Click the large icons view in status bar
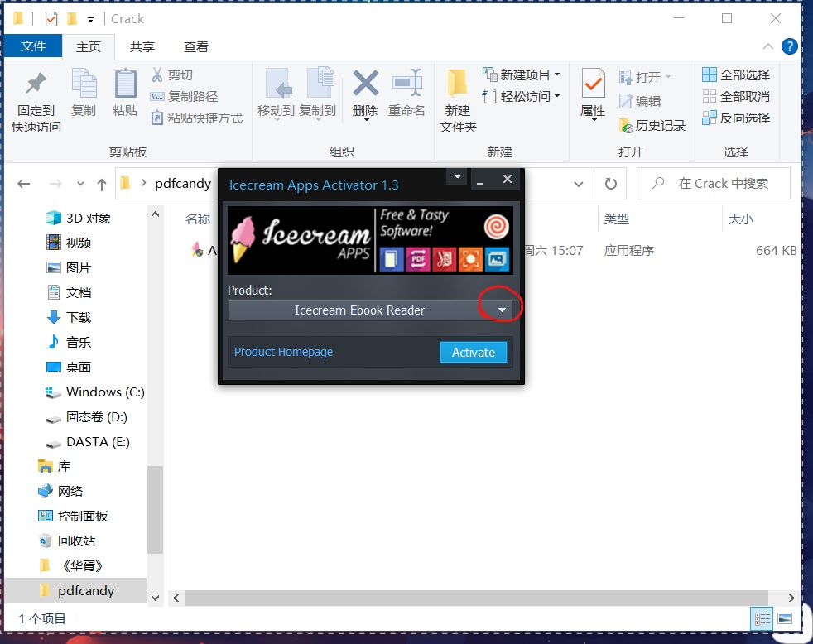The image size is (813, 644). coord(785,618)
